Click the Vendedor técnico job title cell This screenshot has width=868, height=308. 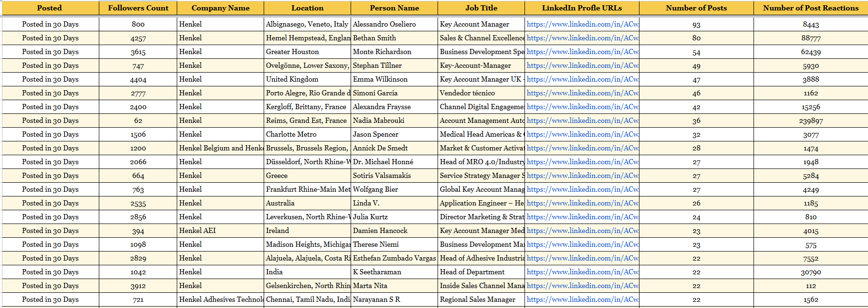click(x=467, y=93)
